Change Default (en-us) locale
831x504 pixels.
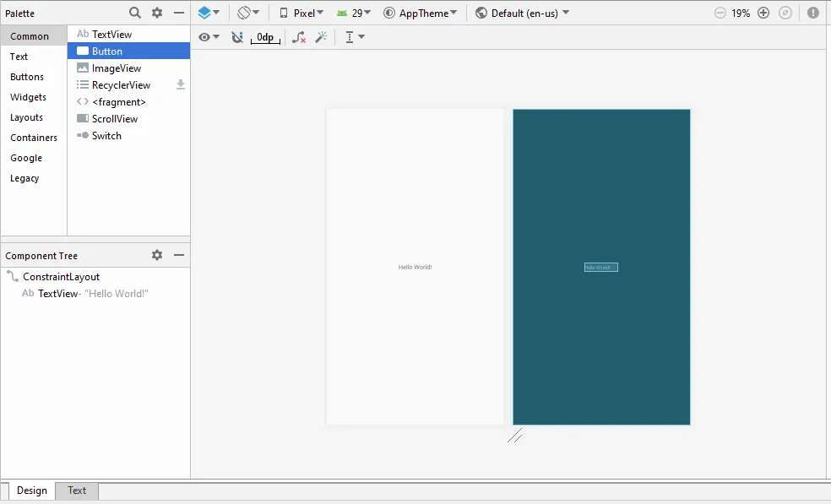523,13
